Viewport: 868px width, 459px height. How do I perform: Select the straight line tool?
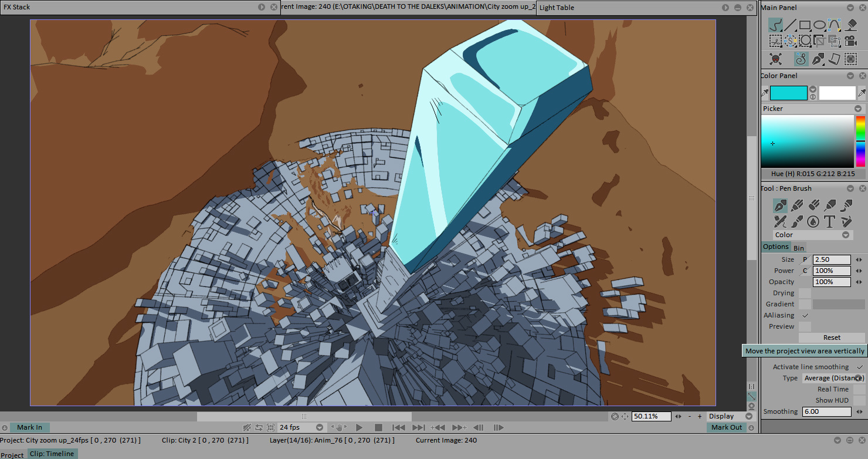coord(791,25)
